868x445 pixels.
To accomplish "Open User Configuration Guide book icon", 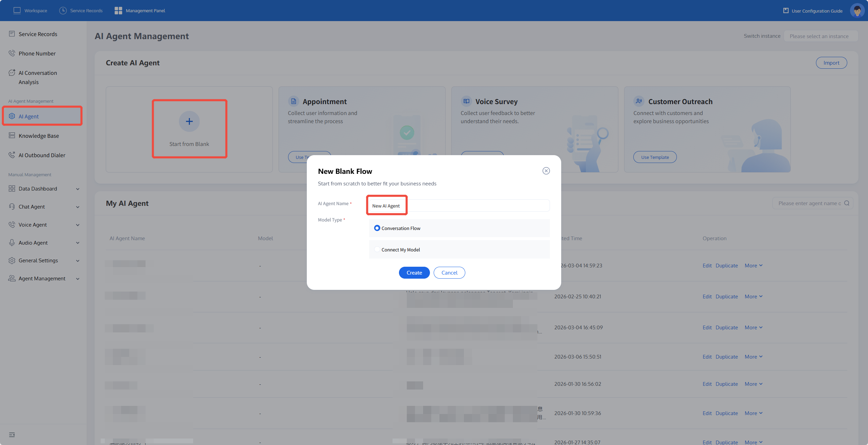I will 786,11.
